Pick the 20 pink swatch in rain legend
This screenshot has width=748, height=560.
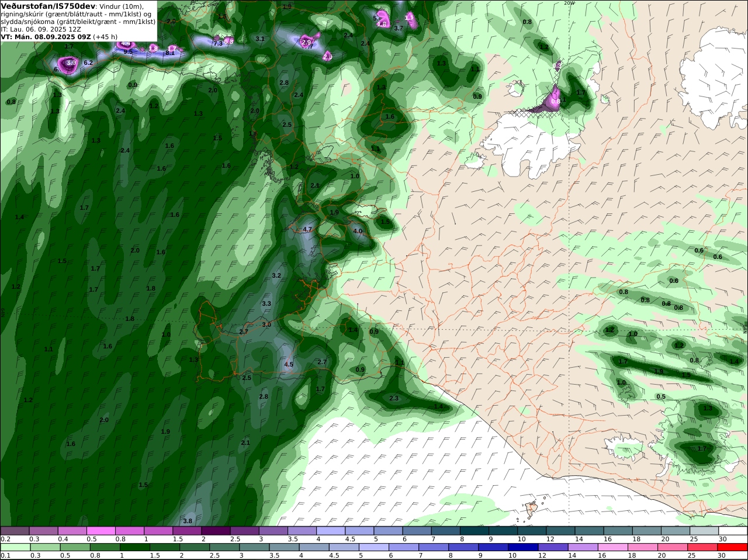pos(672,548)
